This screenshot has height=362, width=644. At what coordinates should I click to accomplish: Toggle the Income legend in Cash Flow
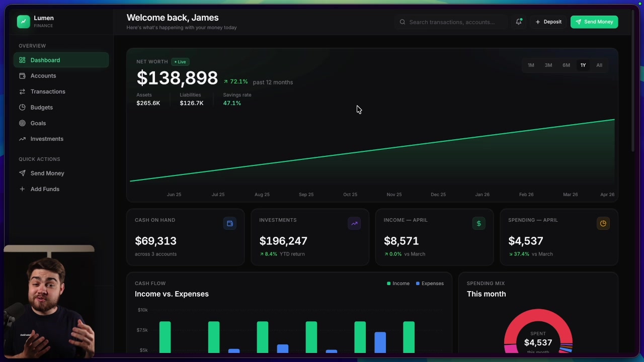[398, 283]
